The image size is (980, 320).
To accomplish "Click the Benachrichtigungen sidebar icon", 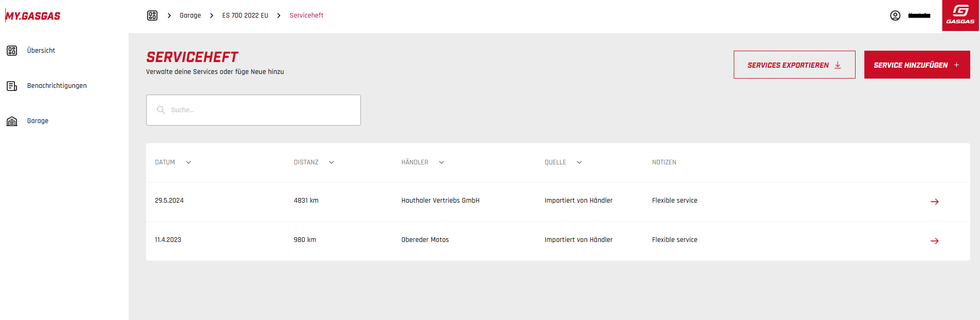I will coord(12,86).
